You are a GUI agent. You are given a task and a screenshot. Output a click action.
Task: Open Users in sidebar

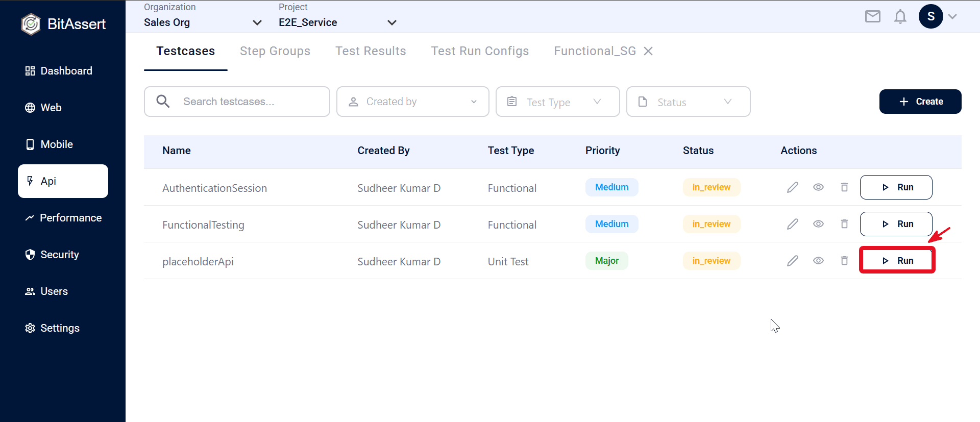(63, 291)
